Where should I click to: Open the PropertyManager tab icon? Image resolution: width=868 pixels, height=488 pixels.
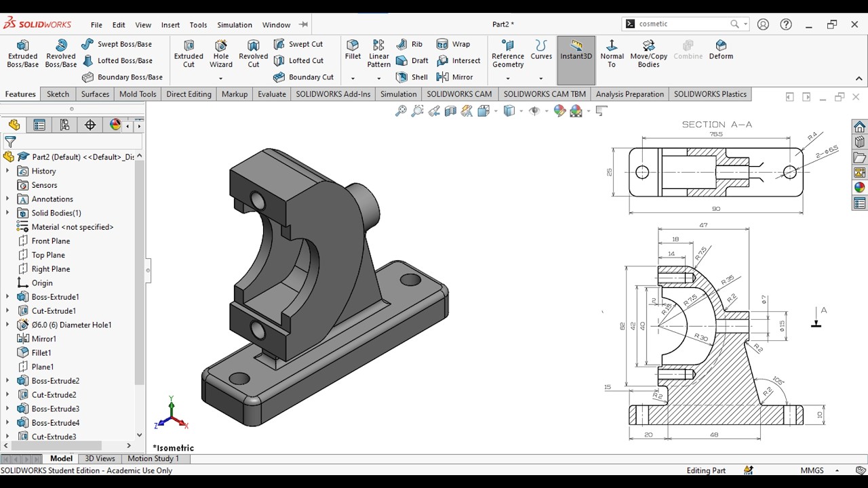click(39, 125)
